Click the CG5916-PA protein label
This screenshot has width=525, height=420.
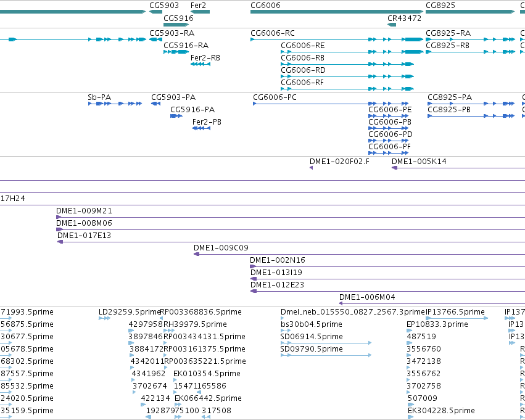pos(192,110)
